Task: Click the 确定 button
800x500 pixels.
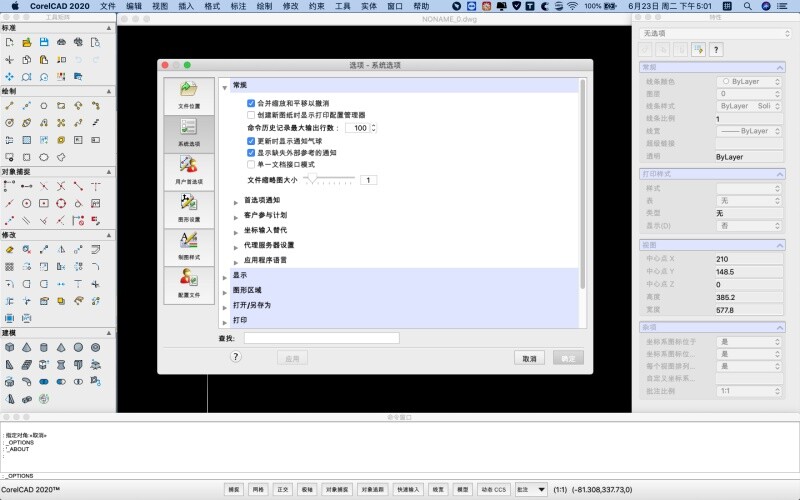Action: point(568,358)
